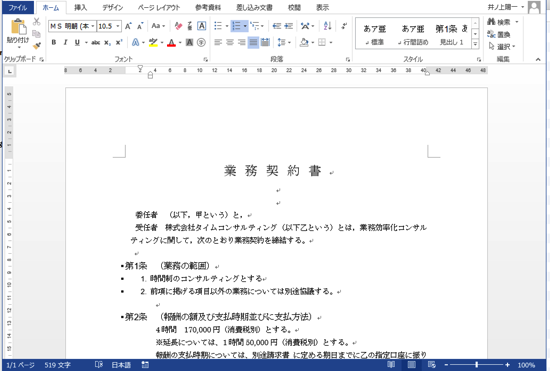The image size is (550, 371).
Task: Switch to the View (表示) tab
Action: tap(322, 7)
